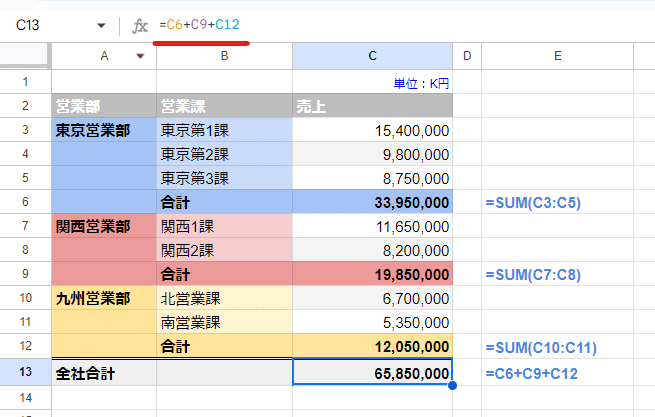Select row 1 header
This screenshot has height=417, width=655.
[x=25, y=82]
